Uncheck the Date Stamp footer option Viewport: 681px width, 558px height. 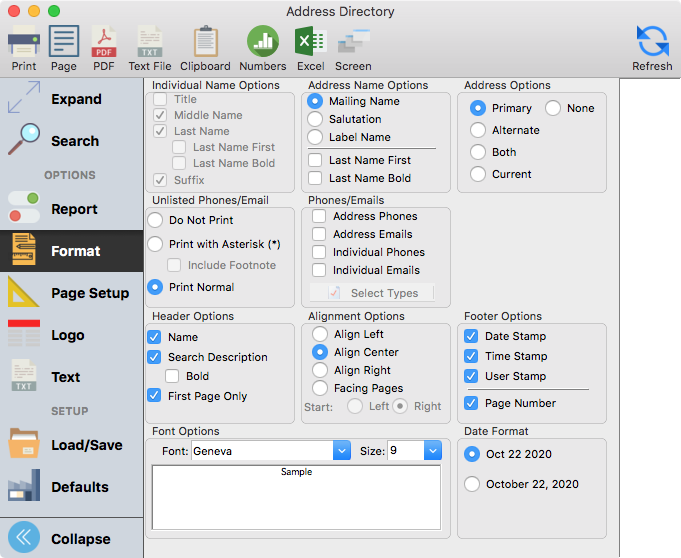pyautogui.click(x=472, y=337)
